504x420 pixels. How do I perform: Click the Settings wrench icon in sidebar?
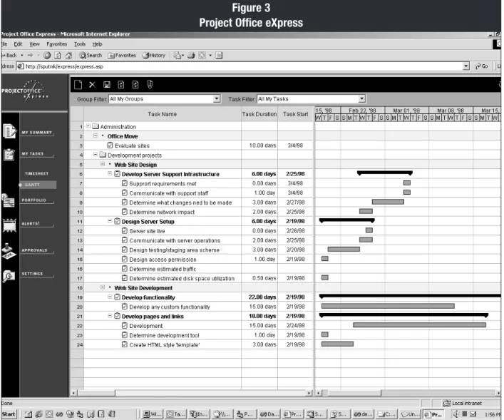pos(9,276)
